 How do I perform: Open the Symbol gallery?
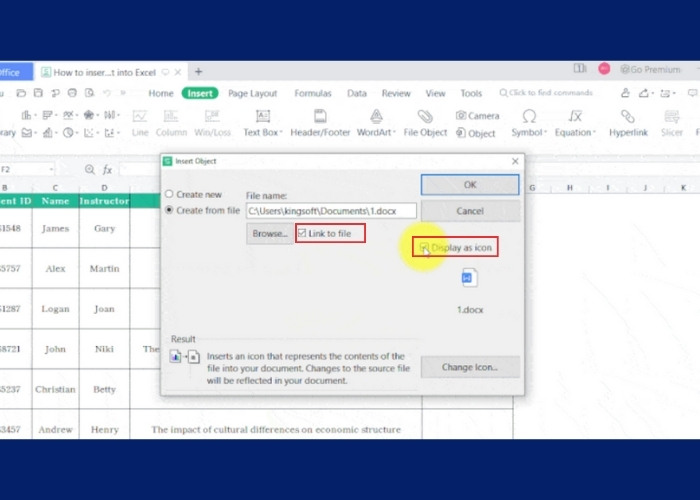[x=529, y=123]
